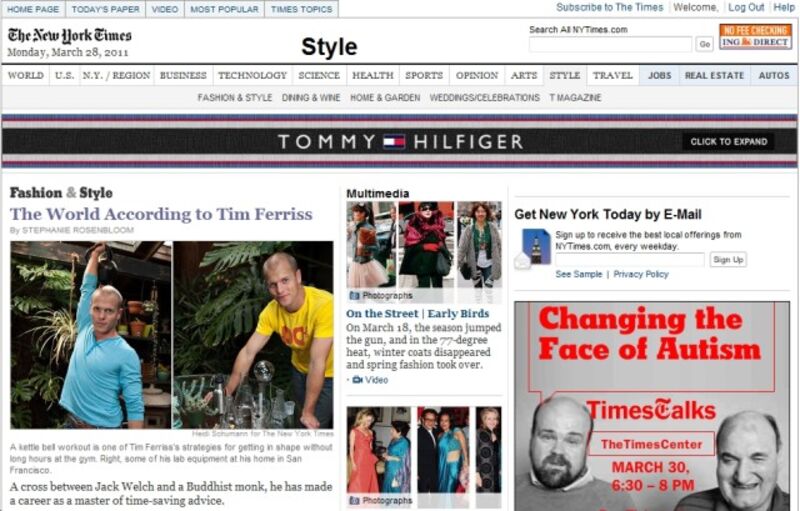Click the search Go button
The width and height of the screenshot is (800, 511).
tap(705, 44)
